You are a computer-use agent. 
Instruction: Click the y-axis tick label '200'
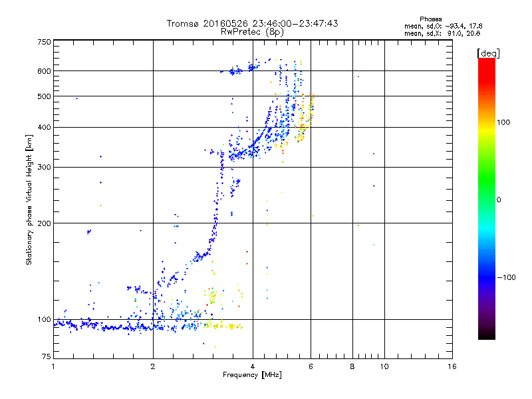point(44,223)
